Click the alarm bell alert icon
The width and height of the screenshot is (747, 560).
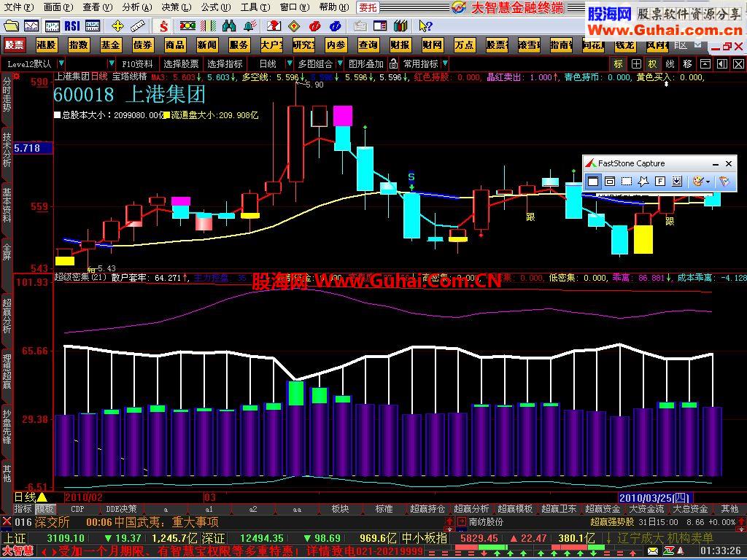click(x=249, y=26)
